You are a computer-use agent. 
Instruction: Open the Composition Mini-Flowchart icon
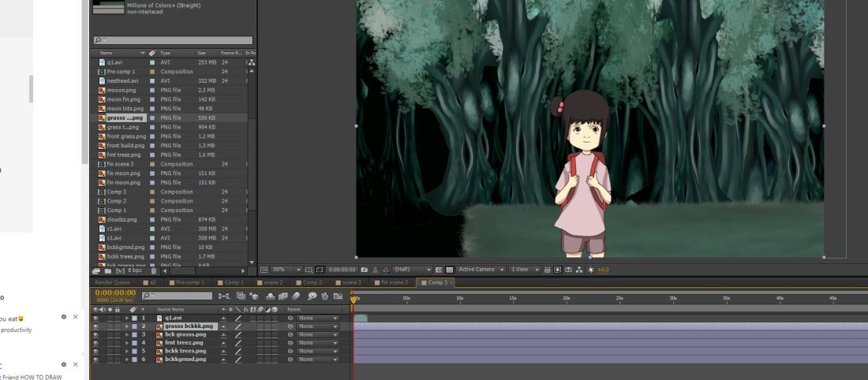(224, 296)
